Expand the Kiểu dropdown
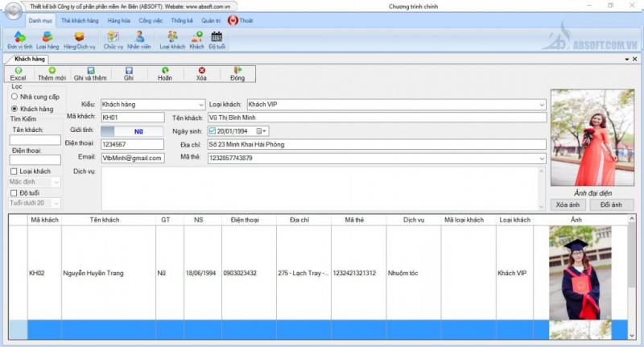 [200, 105]
